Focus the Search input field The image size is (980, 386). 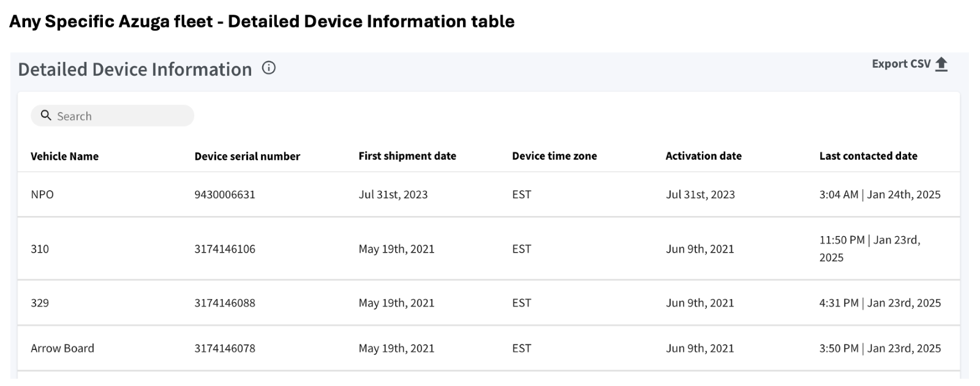point(113,116)
